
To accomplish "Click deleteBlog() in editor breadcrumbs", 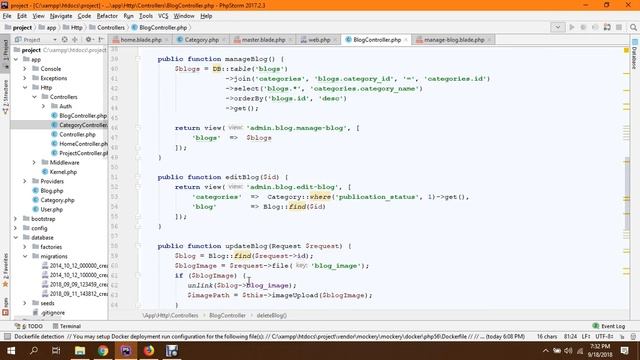I will tap(271, 316).
